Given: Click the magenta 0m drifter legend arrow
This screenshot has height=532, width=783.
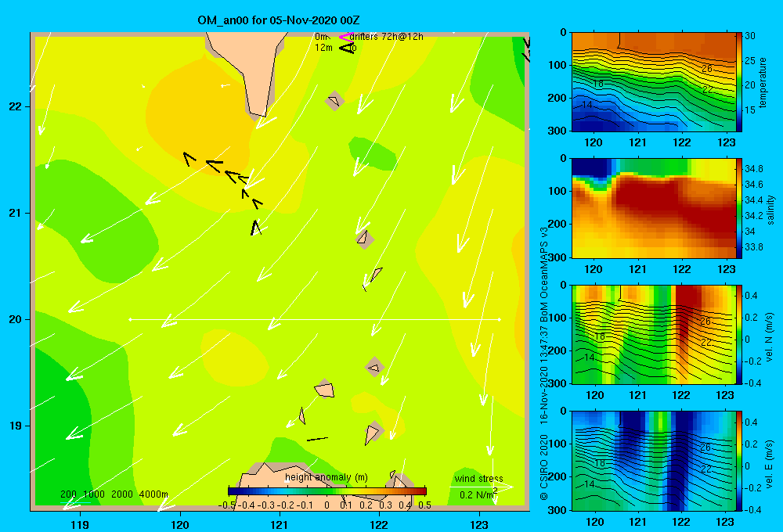Looking at the screenshot, I should [345, 37].
